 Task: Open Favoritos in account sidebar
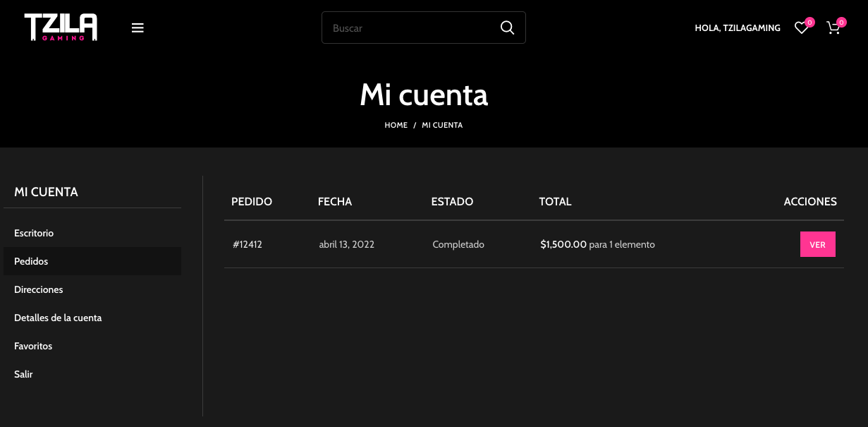33,346
